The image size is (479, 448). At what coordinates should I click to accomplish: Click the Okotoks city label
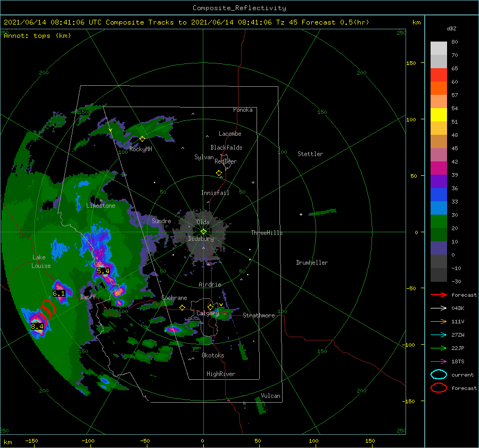[x=213, y=355]
